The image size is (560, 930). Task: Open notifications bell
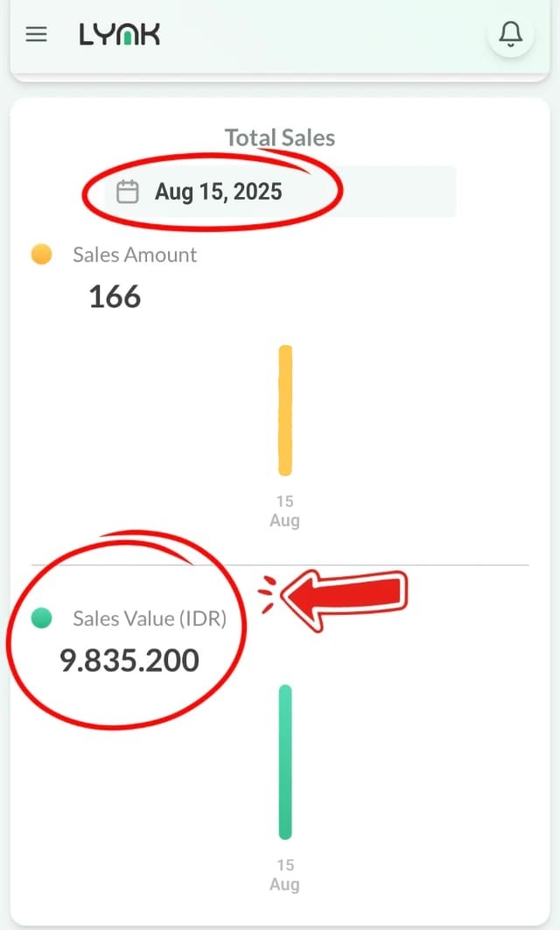(510, 34)
